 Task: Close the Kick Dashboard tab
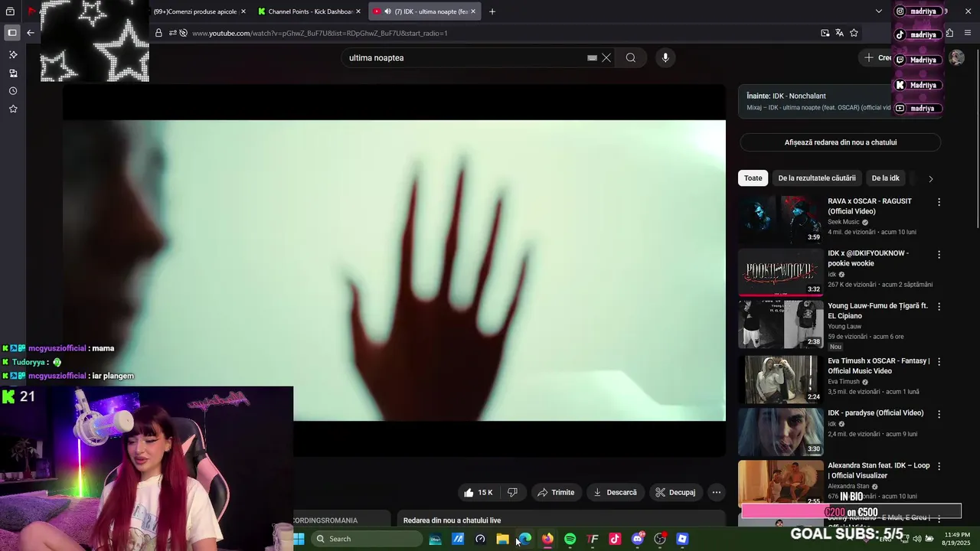tap(358, 11)
